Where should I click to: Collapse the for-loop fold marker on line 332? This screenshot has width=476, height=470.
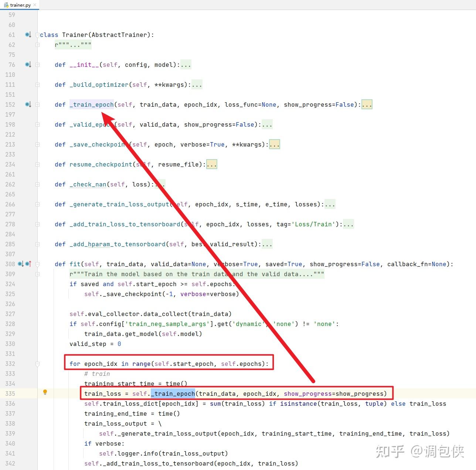tap(37, 364)
